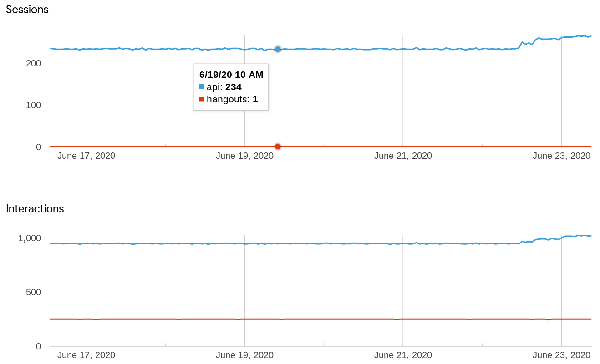Click the highlighted blue api data point
The height and width of the screenshot is (364, 600).
click(x=278, y=49)
